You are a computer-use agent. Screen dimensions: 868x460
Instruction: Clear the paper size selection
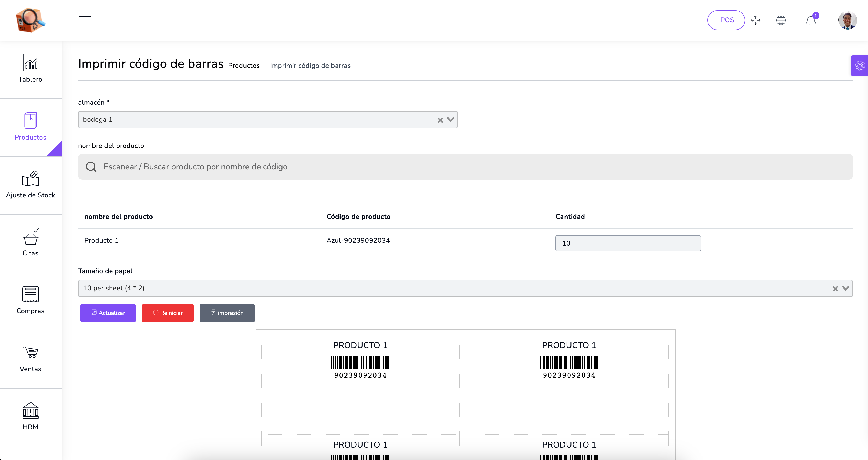tap(835, 289)
